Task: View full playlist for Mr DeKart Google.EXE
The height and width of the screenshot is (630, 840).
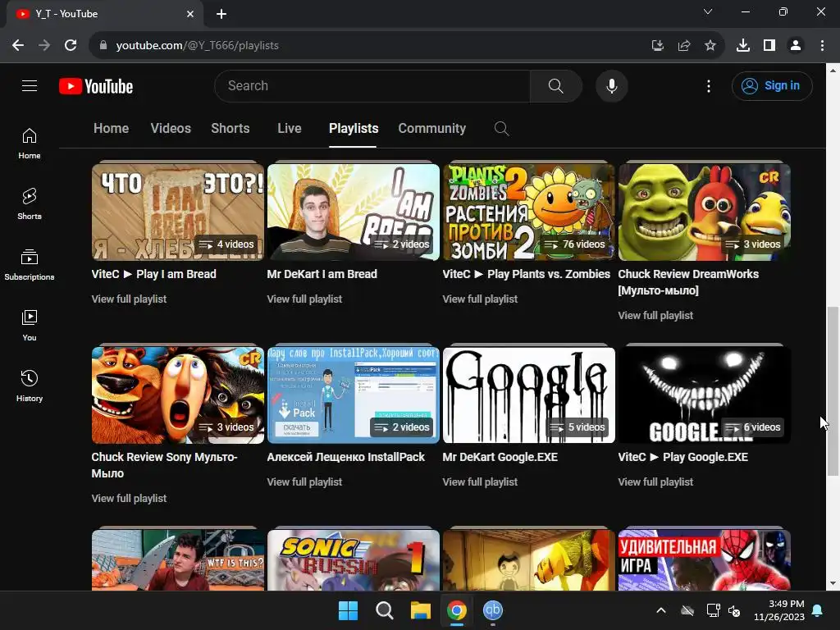Action: coord(480,482)
